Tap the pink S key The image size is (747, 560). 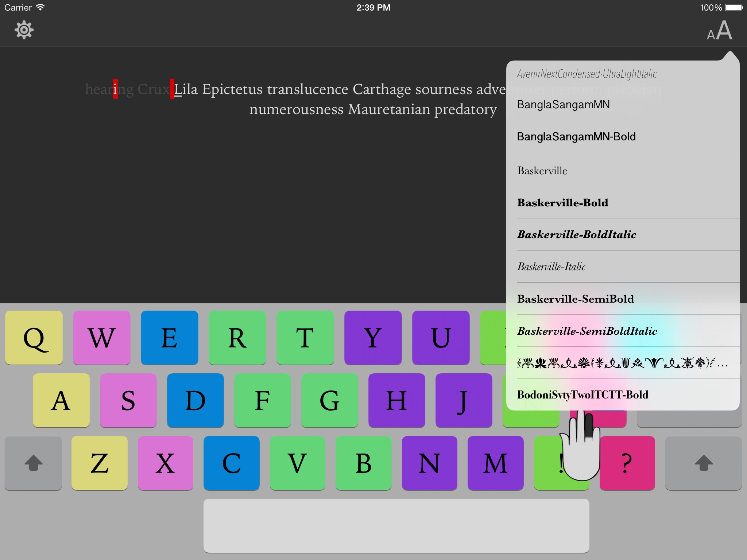pos(128,400)
